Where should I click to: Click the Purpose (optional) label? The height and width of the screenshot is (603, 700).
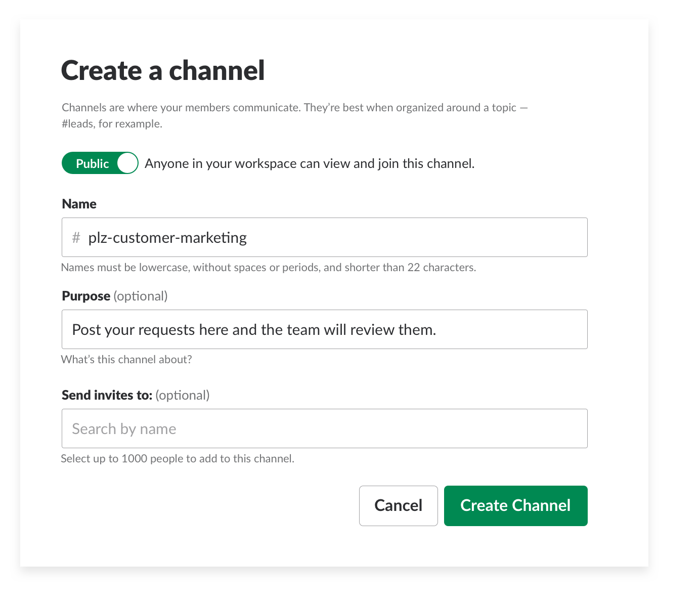coord(114,296)
